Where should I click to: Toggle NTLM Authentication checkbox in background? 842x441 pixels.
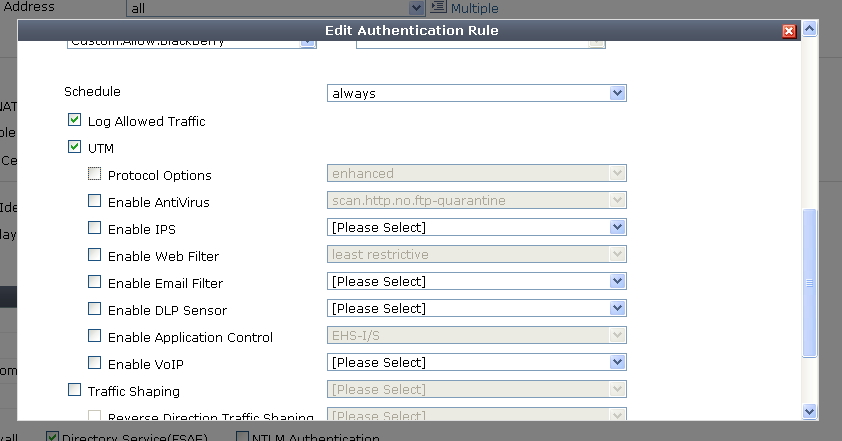click(243, 437)
